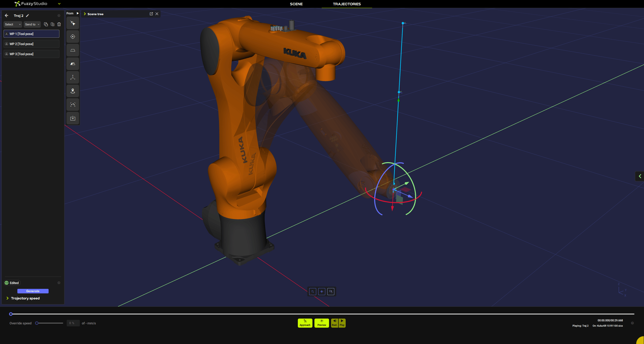
Task: Open help icon beside the Traj 2 title
Action: point(59,16)
